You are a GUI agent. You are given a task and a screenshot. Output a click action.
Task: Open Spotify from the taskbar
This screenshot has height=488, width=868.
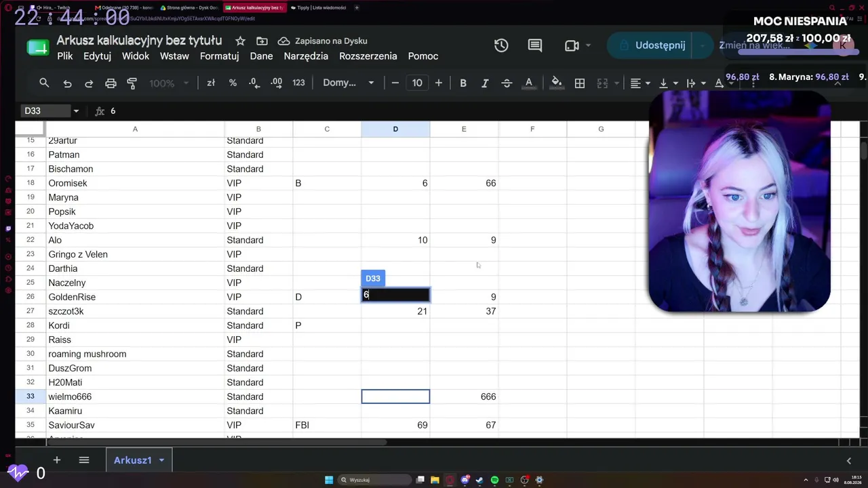(x=494, y=480)
